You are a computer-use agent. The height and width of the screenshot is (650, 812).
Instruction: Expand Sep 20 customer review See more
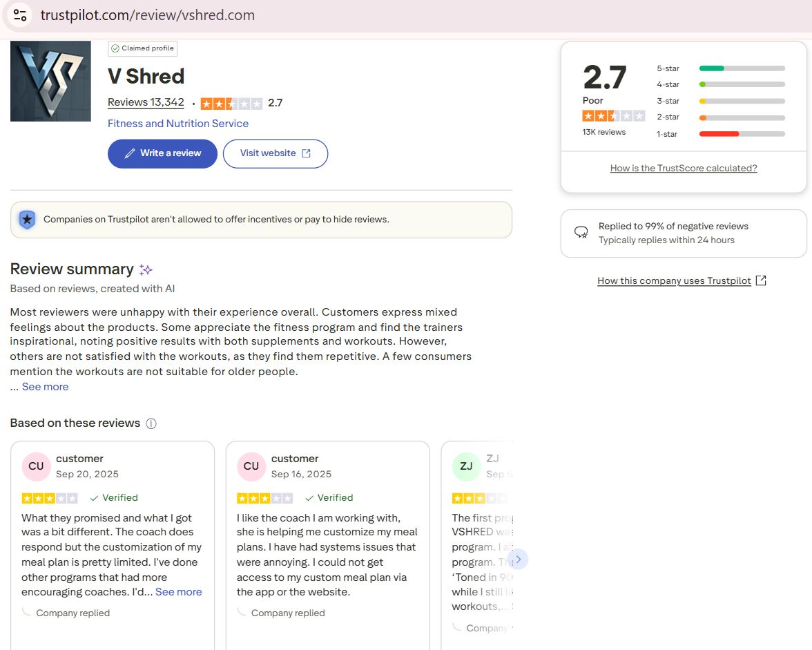click(x=178, y=592)
